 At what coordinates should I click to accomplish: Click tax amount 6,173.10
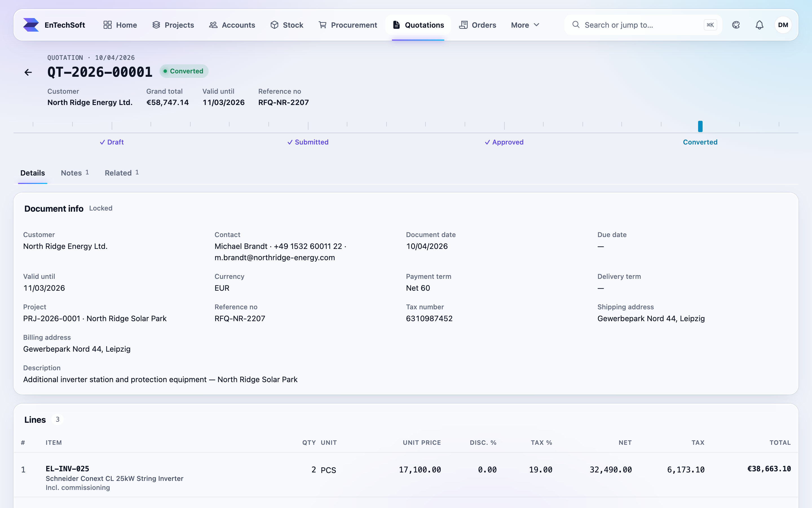(x=686, y=470)
